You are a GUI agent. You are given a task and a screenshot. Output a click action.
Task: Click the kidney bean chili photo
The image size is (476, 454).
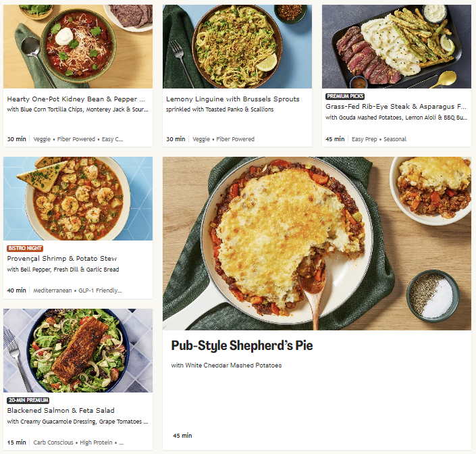(x=78, y=47)
